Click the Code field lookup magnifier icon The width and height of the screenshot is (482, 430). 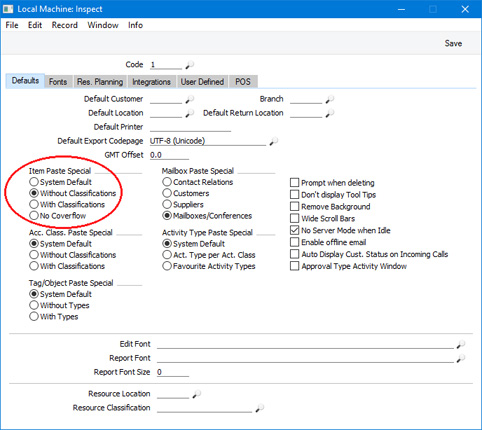(190, 65)
